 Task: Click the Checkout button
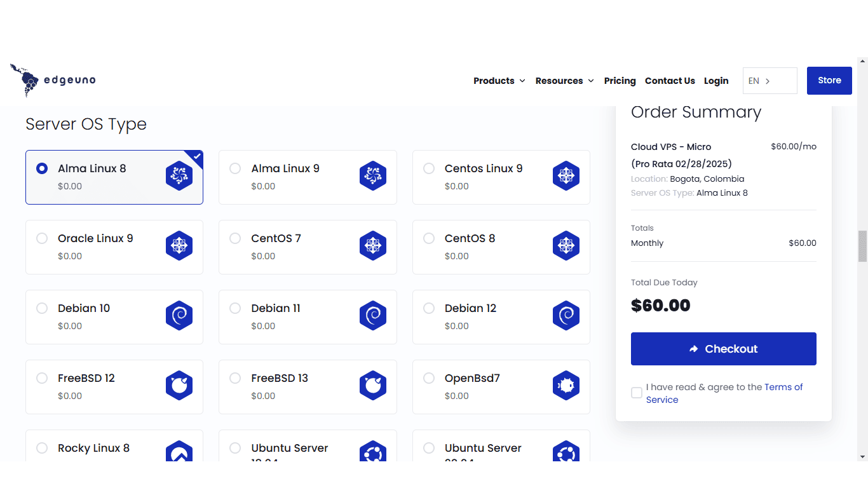click(x=724, y=349)
